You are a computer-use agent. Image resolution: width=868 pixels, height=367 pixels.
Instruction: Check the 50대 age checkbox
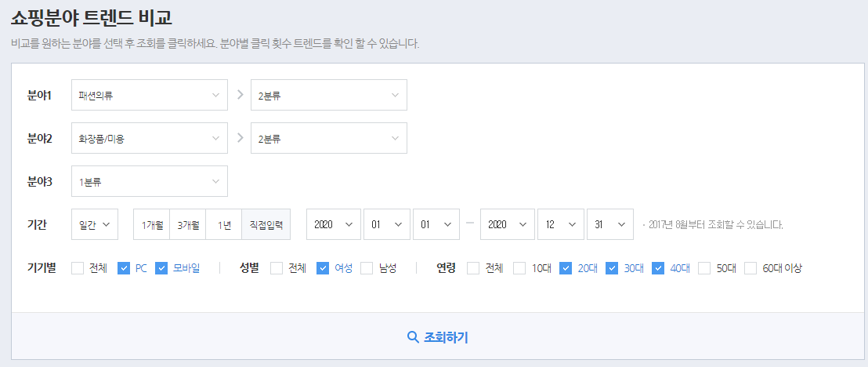[x=704, y=268]
